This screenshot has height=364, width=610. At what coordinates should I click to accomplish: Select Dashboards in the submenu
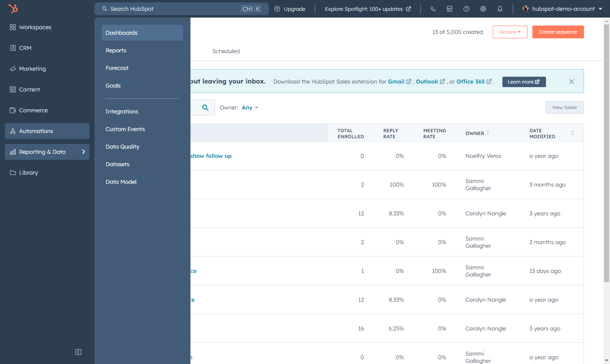click(x=142, y=33)
